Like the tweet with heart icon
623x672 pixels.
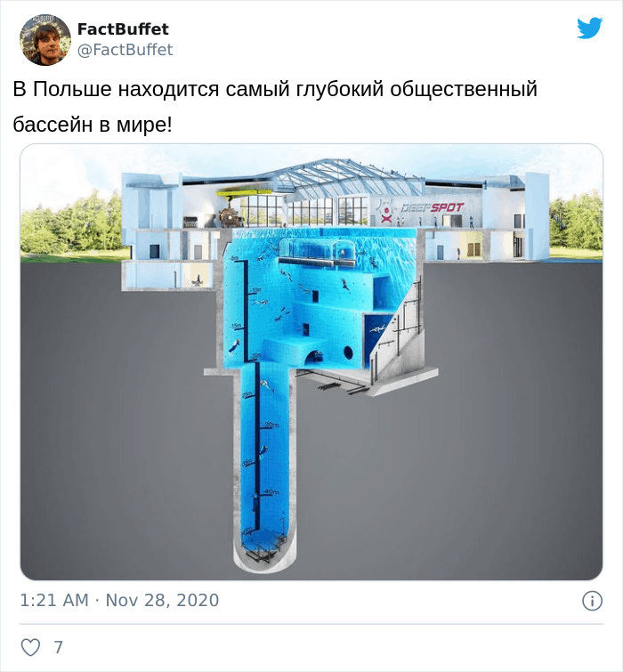click(31, 647)
